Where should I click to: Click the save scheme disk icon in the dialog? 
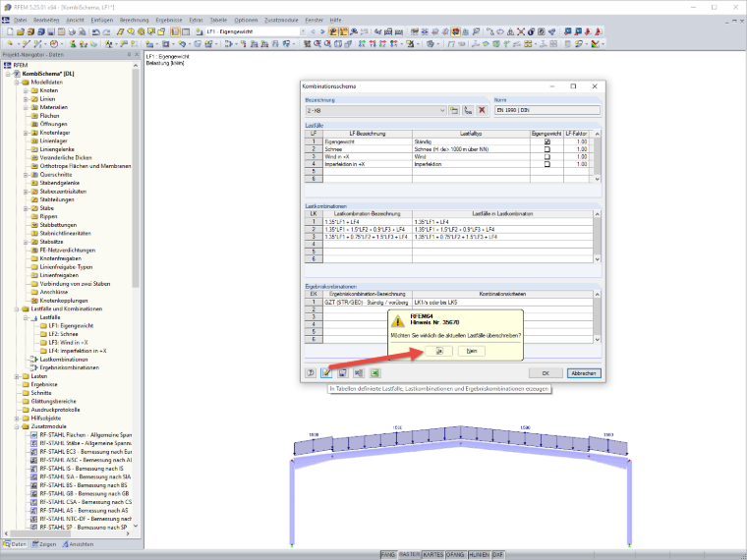pyautogui.click(x=342, y=373)
